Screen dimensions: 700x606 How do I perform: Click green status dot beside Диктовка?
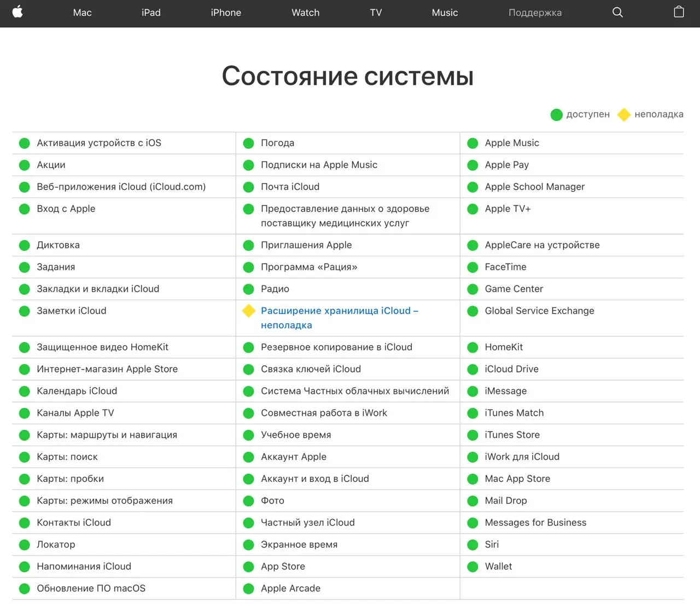click(24, 246)
